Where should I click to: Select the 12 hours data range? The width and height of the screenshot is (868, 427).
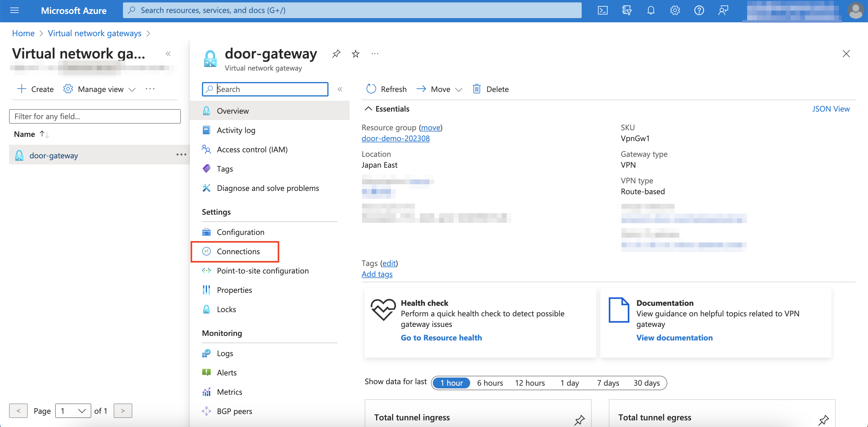(x=530, y=382)
